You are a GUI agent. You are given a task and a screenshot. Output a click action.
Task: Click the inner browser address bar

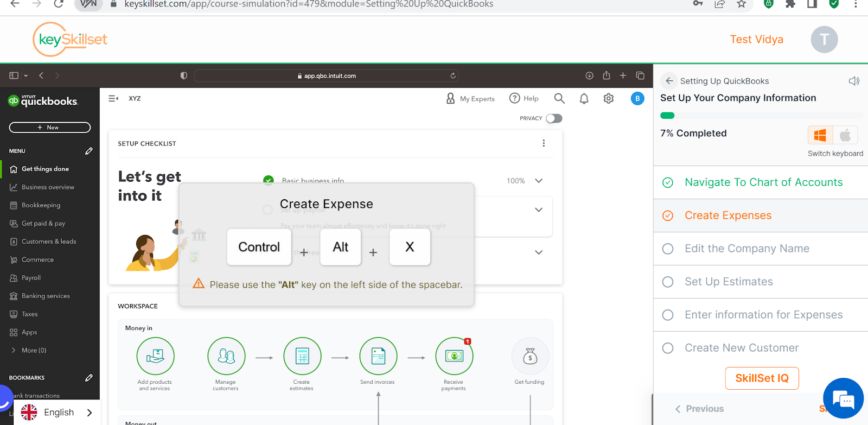pyautogui.click(x=326, y=75)
